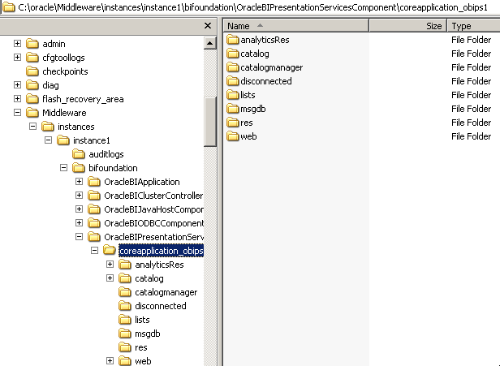Click File Folder type in msgdb row
500x366 pixels.
471,109
